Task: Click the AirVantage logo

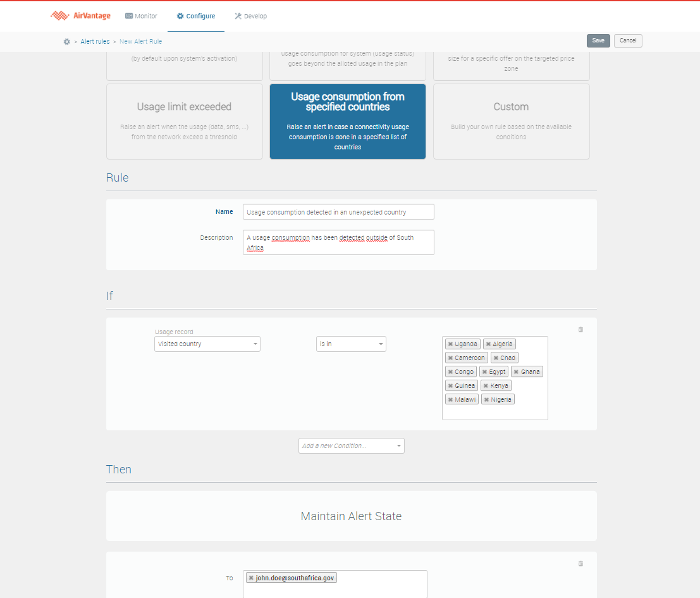Action: pyautogui.click(x=82, y=16)
